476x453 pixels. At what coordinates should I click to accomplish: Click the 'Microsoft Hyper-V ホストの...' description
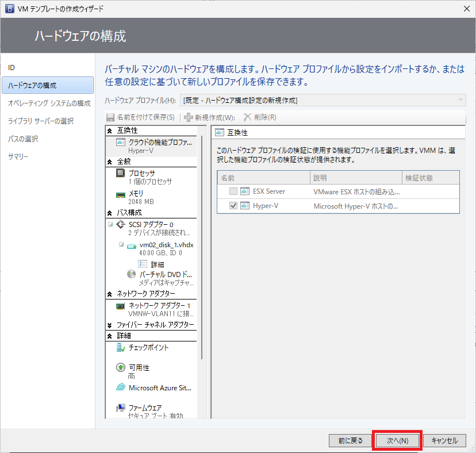tap(355, 206)
